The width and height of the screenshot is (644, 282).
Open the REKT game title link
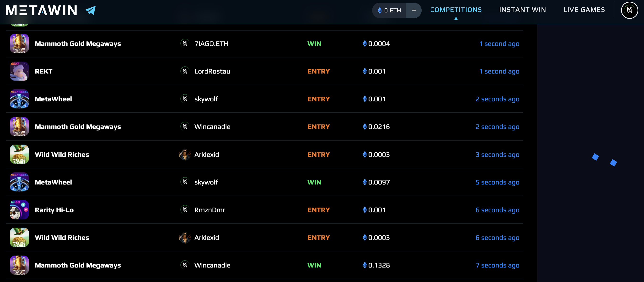(x=43, y=71)
